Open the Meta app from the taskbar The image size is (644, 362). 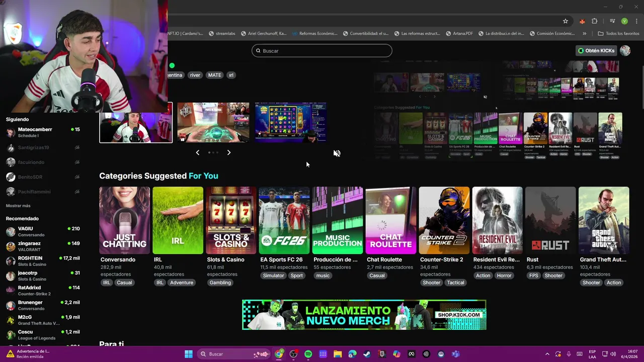point(411,354)
